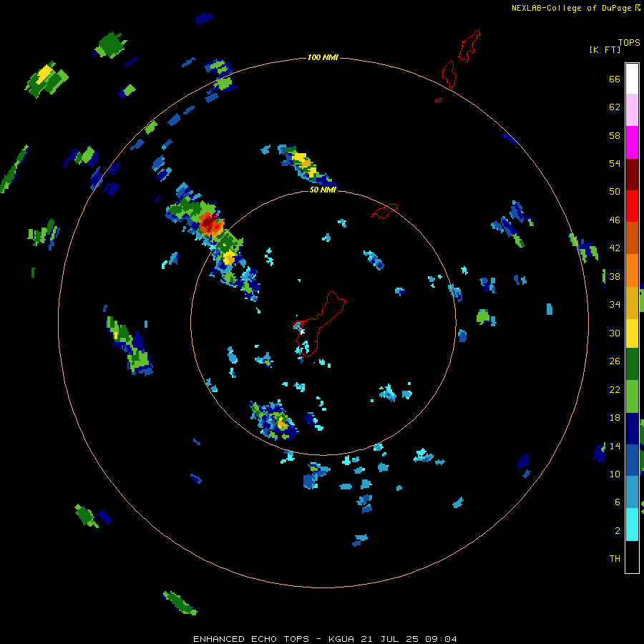Viewport: 644px width, 644px height.
Task: Pick the navy blue legend swatch
Action: pyautogui.click(x=632, y=429)
